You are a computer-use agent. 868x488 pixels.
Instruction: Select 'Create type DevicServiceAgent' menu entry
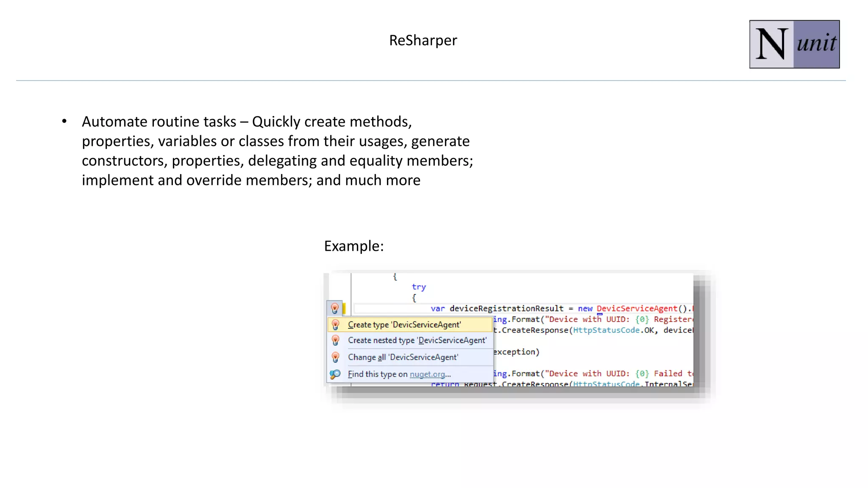tap(410, 324)
